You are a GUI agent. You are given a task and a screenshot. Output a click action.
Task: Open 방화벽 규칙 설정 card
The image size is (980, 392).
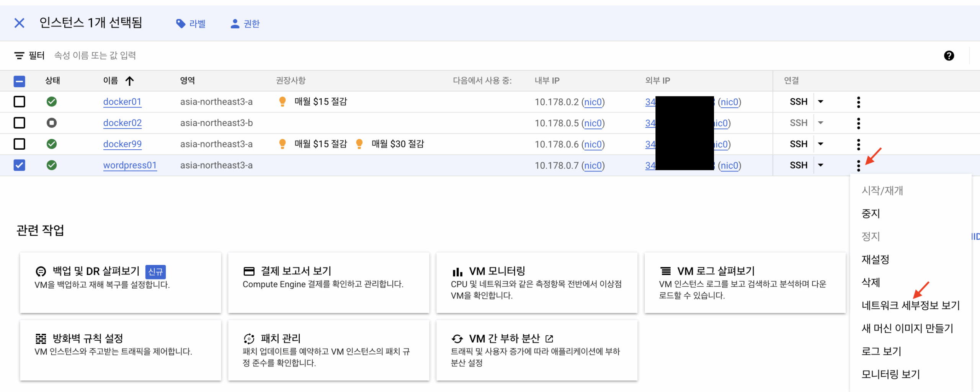coord(121,350)
